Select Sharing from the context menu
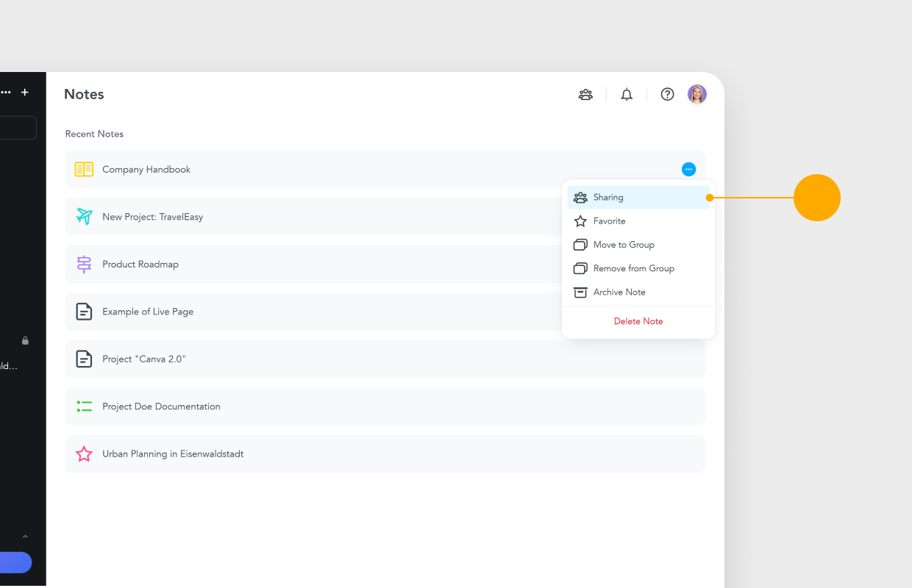 pyautogui.click(x=638, y=198)
